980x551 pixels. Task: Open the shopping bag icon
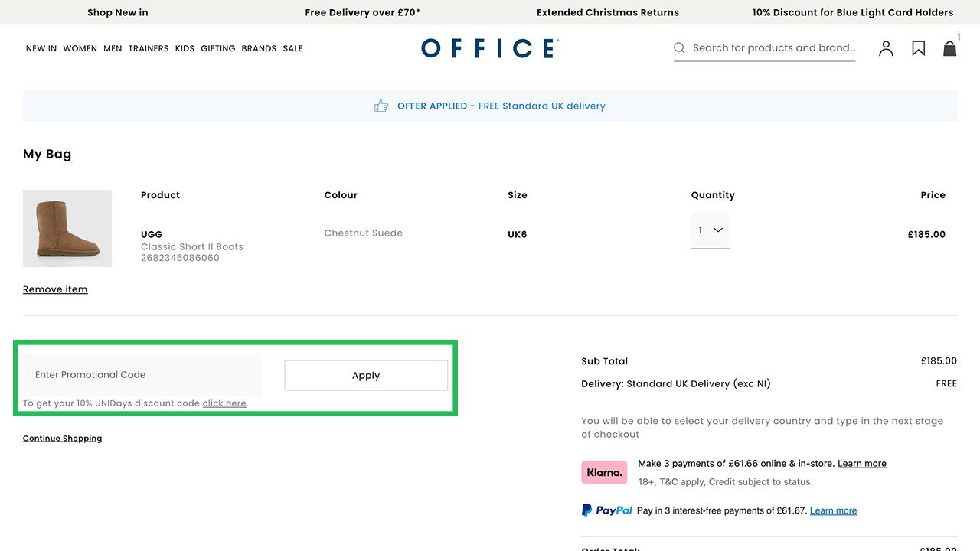pyautogui.click(x=950, y=48)
